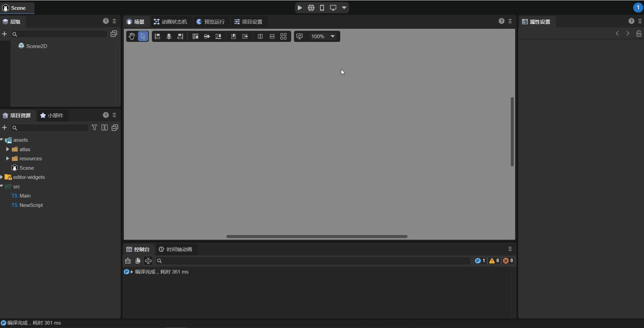Screen dimensions: 644x328
Task: Select the hand pan tool
Action: (x=132, y=36)
